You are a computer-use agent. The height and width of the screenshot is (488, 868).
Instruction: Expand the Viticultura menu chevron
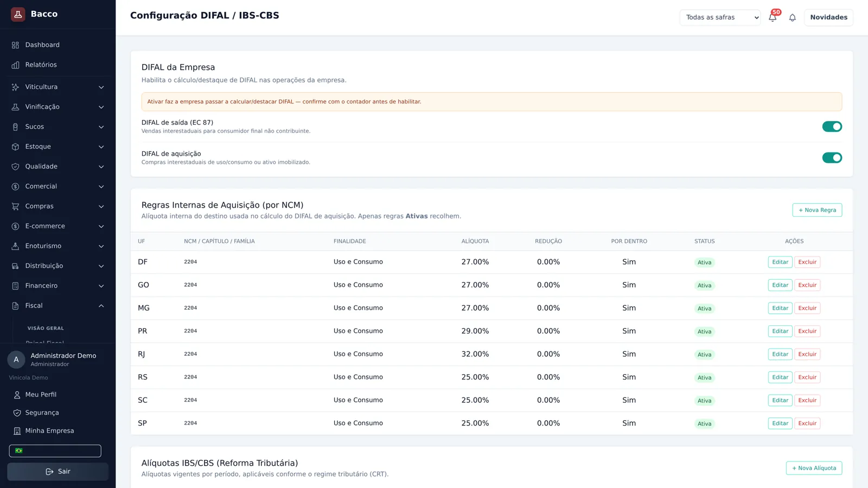[x=101, y=87]
